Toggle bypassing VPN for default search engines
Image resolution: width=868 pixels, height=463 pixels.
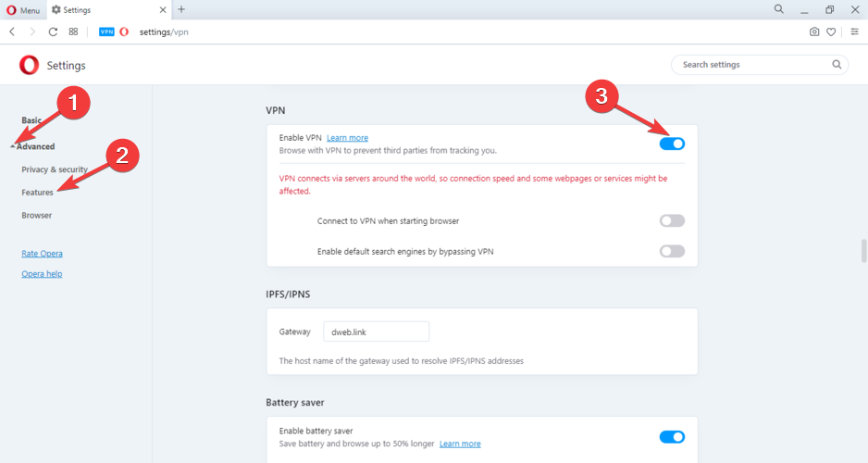672,251
